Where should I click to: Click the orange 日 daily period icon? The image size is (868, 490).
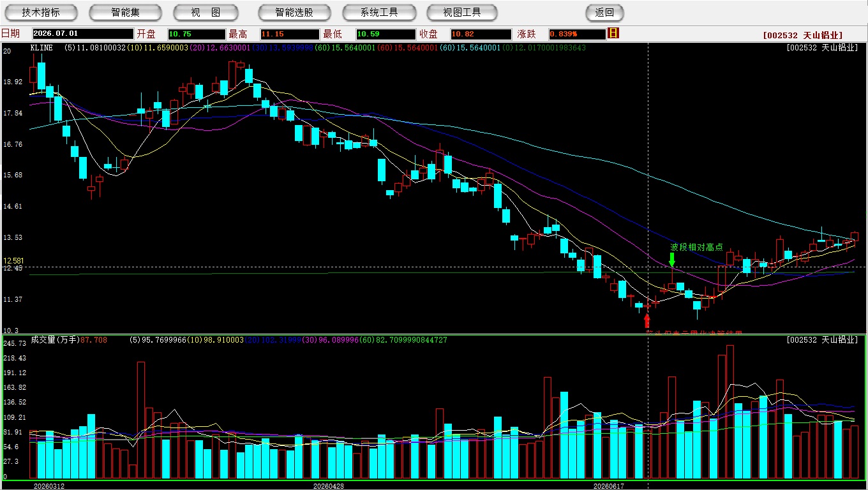click(x=614, y=33)
